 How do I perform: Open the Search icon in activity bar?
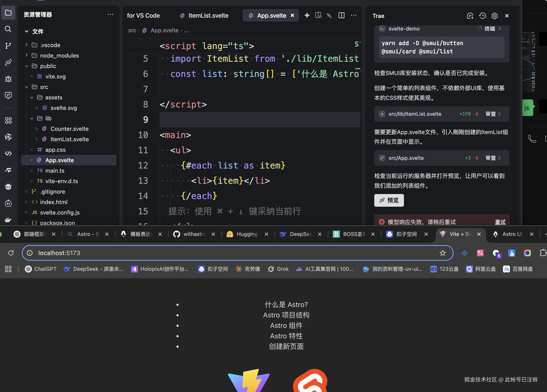pyautogui.click(x=8, y=29)
